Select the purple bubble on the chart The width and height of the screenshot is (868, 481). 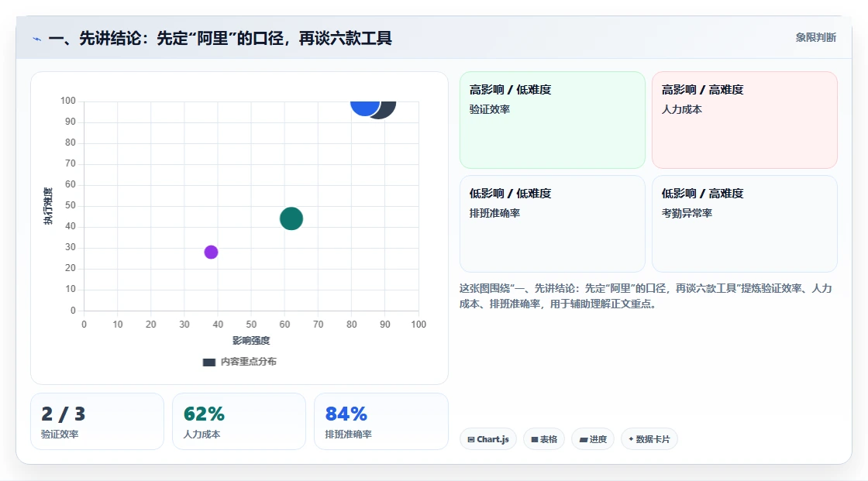[211, 252]
